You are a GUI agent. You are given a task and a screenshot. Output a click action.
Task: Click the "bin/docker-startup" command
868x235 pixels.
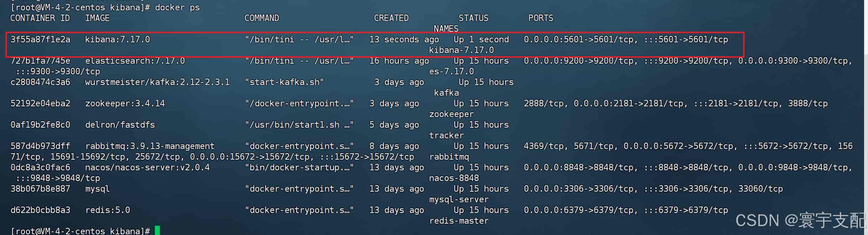[x=299, y=167]
